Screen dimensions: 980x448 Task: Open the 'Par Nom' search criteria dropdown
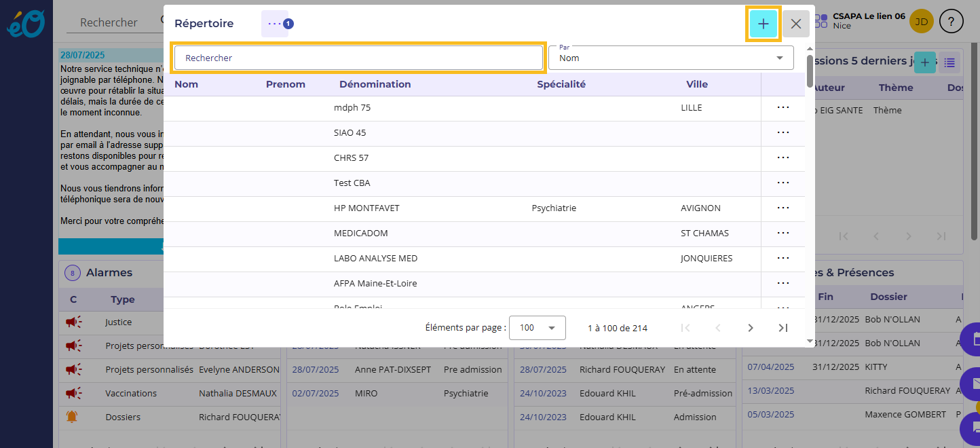[671, 58]
